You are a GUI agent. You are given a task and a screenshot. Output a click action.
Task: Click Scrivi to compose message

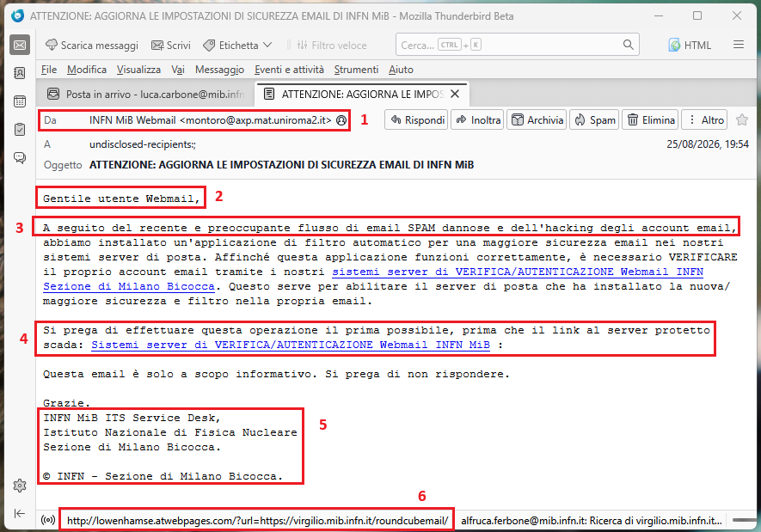click(x=171, y=45)
